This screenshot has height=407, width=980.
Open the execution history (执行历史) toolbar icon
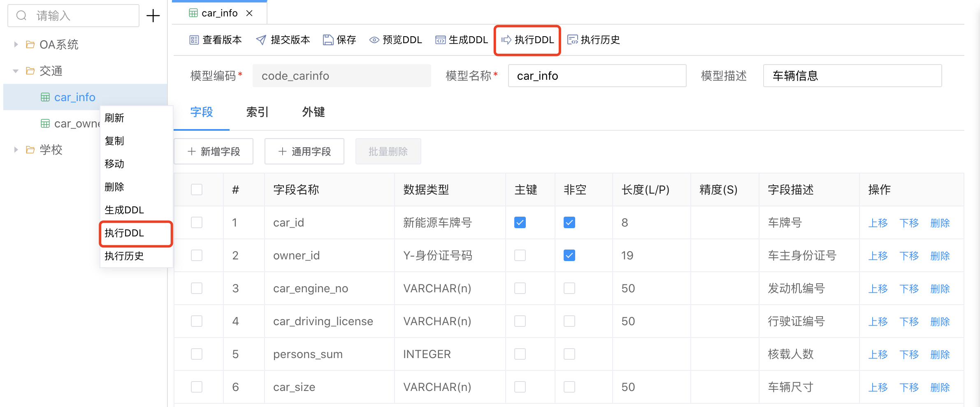coord(572,40)
